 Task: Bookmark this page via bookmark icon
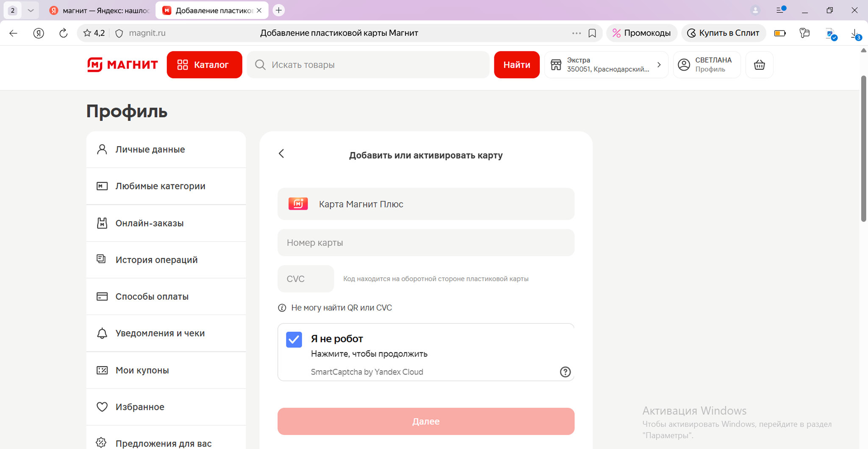pyautogui.click(x=592, y=33)
